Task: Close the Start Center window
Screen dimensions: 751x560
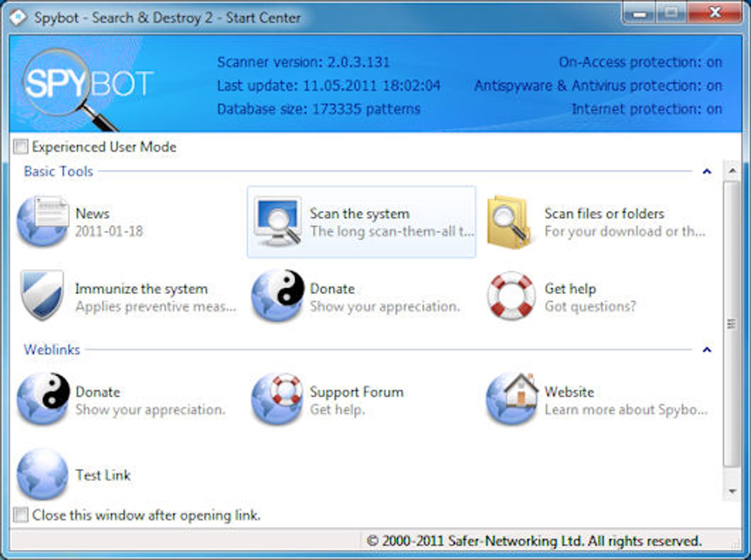Action: [715, 14]
